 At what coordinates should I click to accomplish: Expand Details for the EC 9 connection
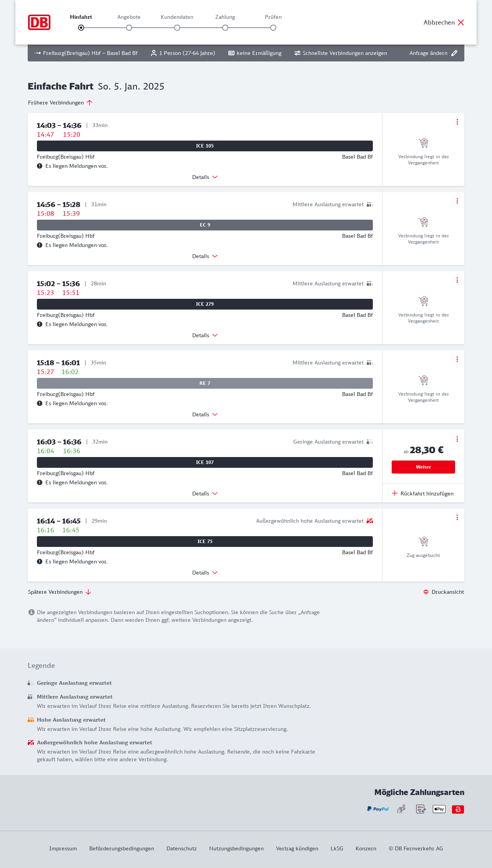point(205,256)
